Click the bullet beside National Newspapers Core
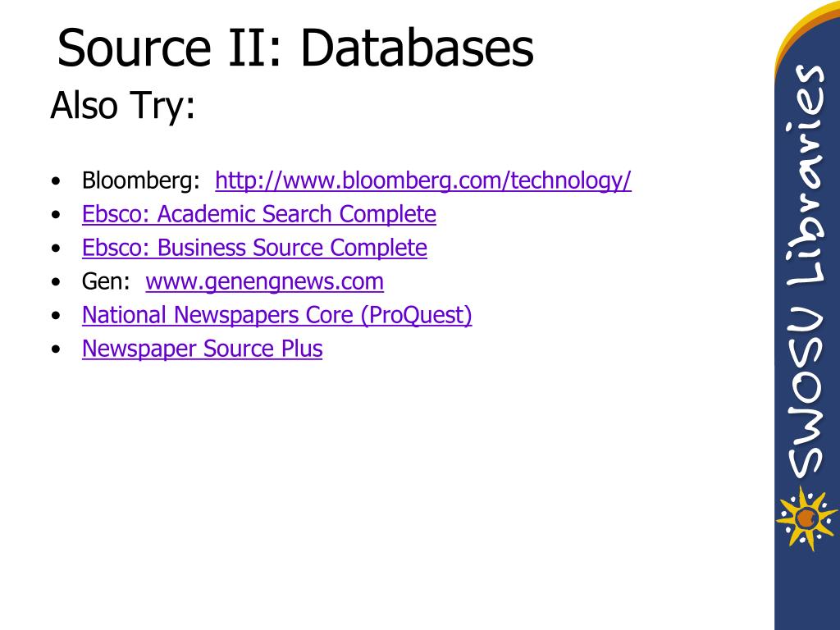Screen dimensions: 840x630 tap(57, 316)
